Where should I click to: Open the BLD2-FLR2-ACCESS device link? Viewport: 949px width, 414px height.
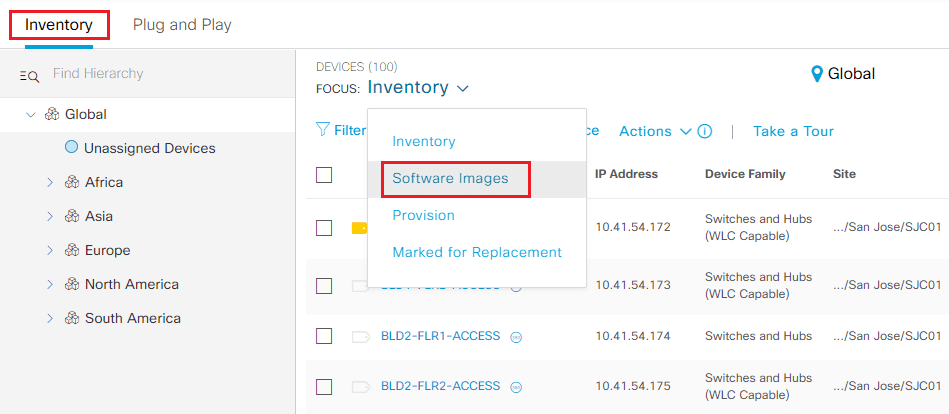(441, 386)
